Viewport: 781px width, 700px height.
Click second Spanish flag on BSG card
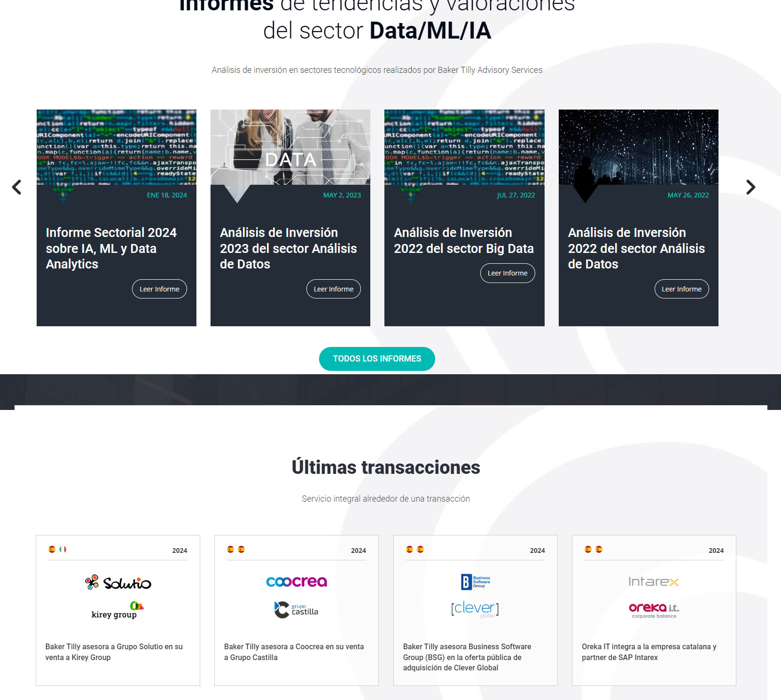pyautogui.click(x=421, y=549)
